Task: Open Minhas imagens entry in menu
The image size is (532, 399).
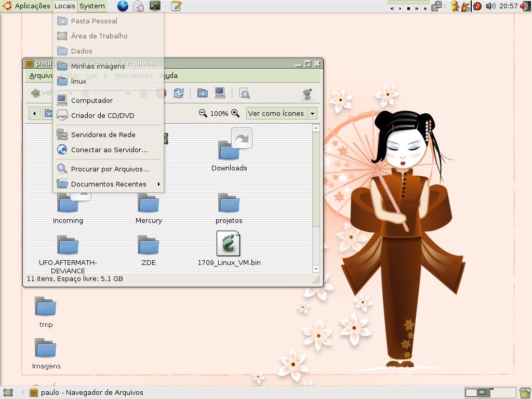Action: [109, 66]
